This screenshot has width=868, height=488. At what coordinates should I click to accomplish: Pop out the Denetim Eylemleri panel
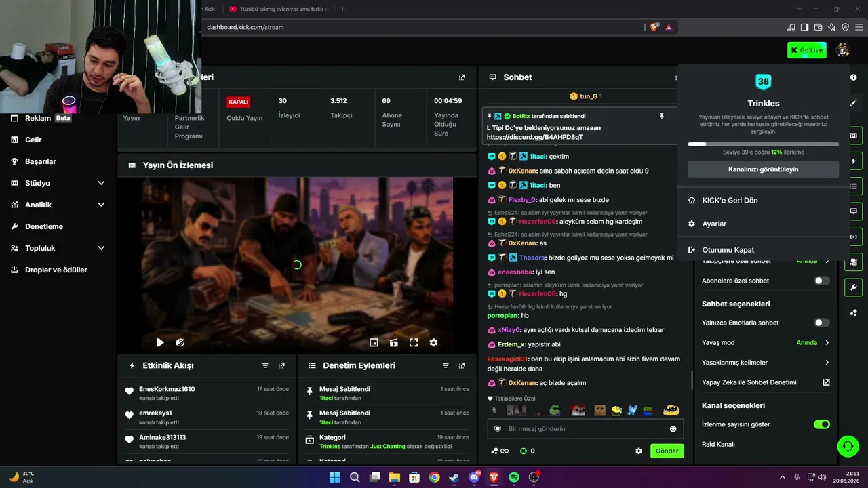point(462,366)
